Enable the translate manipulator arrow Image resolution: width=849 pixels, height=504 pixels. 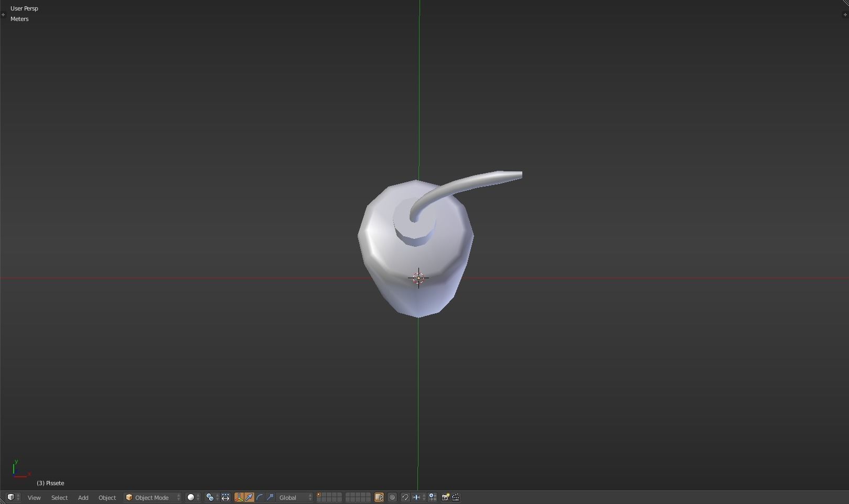point(249,497)
